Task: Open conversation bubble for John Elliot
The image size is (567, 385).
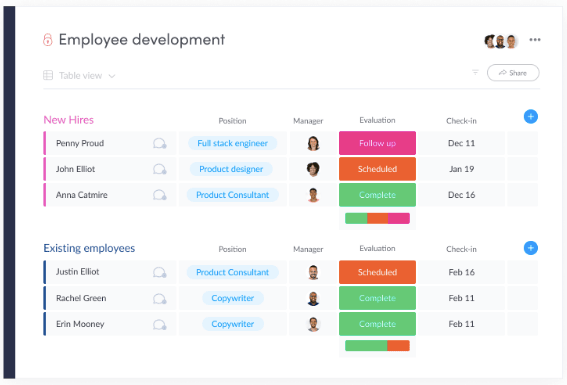Action: 159,169
